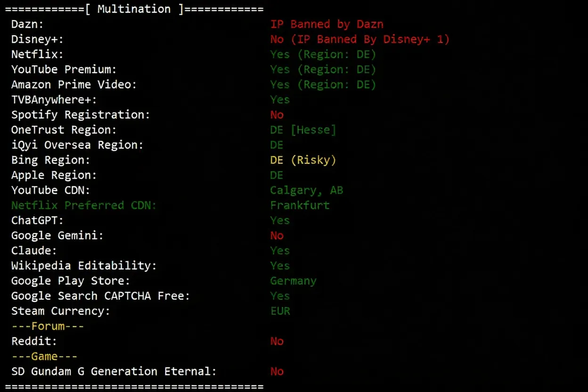Click the Google Gemini 'No' result
The width and height of the screenshot is (588, 392).
[277, 235]
